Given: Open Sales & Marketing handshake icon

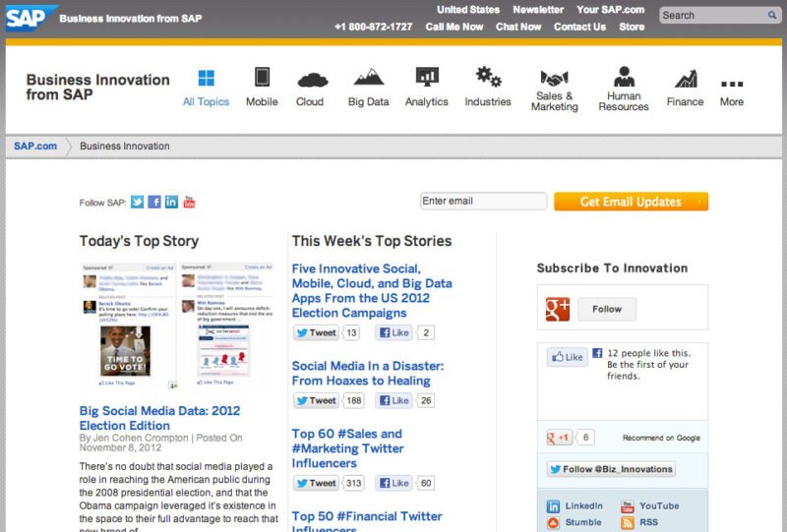Looking at the screenshot, I should tap(554, 78).
